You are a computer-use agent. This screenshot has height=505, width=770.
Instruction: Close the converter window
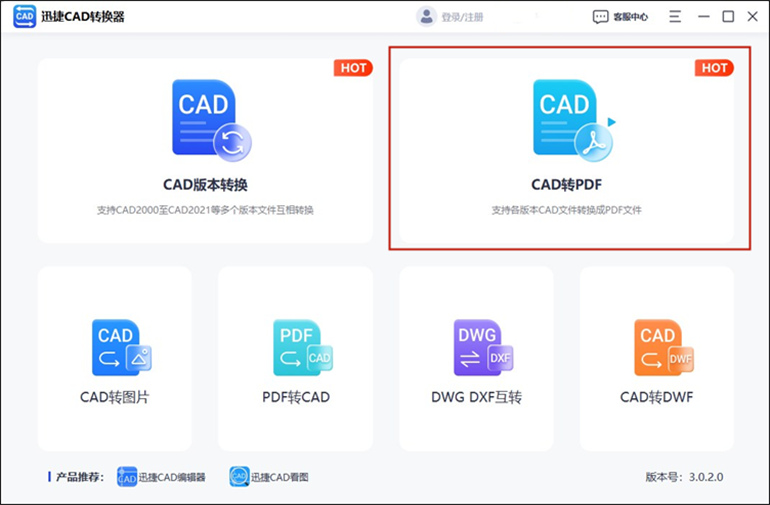752,17
